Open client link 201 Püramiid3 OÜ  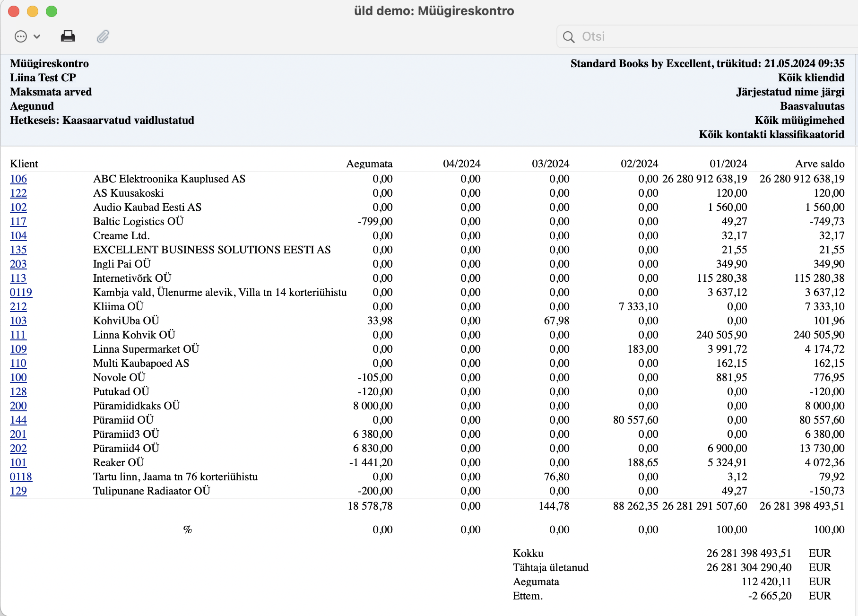[x=18, y=434]
